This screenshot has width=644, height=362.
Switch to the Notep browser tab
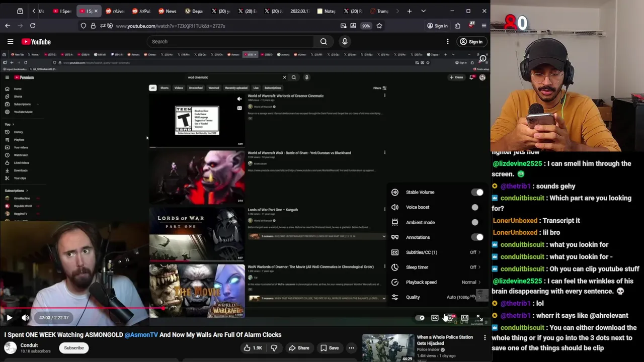pyautogui.click(x=326, y=11)
